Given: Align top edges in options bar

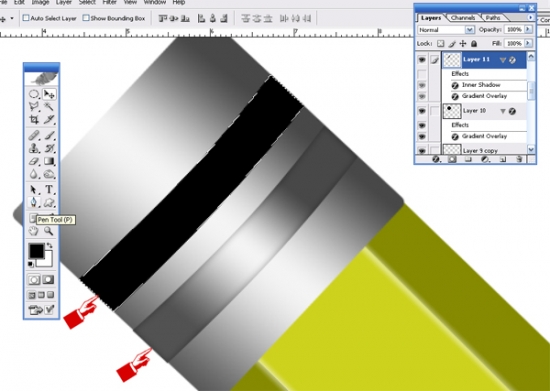Looking at the screenshot, I should (163, 18).
